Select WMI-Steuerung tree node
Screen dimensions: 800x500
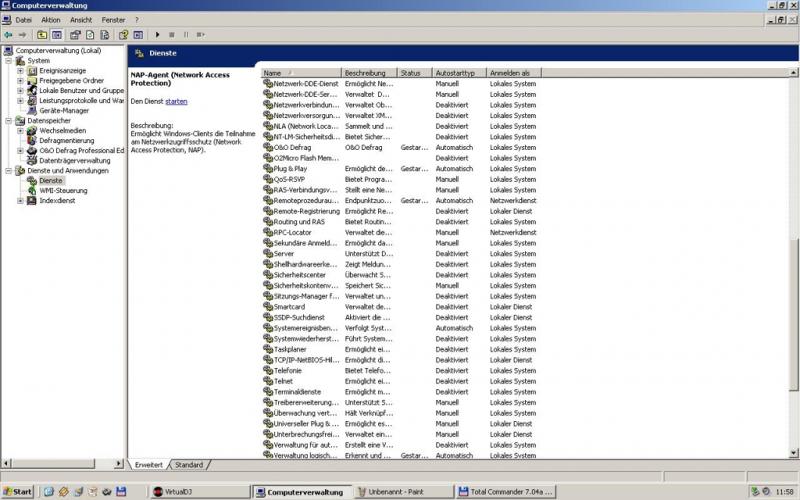pyautogui.click(x=63, y=190)
